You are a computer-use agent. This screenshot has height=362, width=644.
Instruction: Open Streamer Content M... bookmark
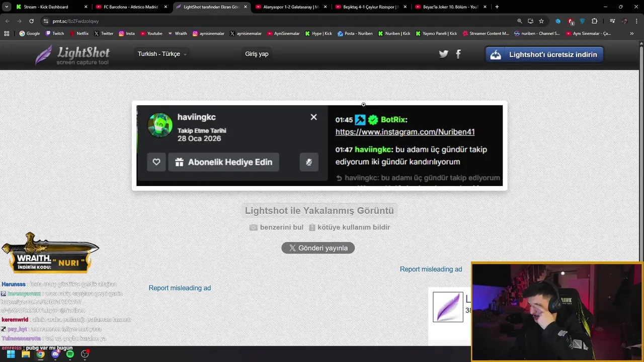tap(486, 34)
